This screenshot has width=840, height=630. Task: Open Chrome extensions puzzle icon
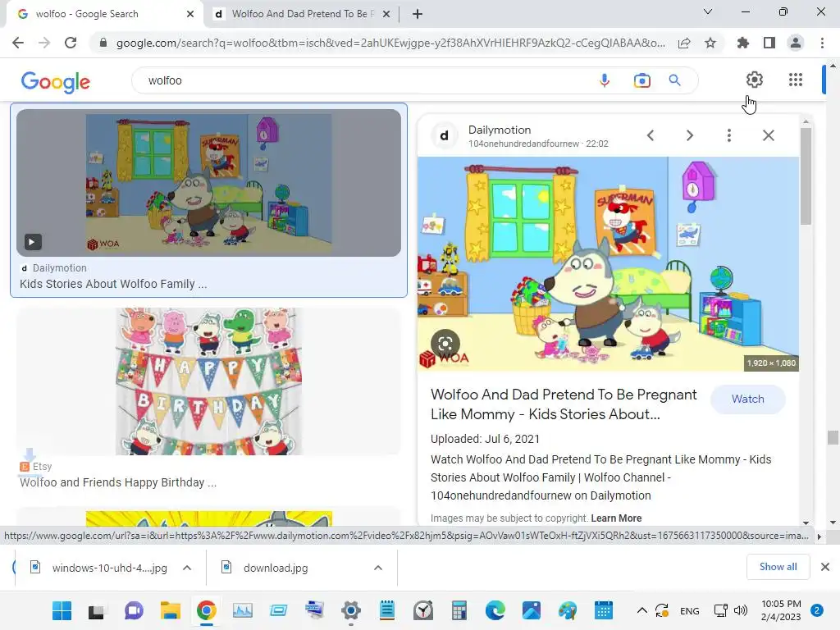742,43
